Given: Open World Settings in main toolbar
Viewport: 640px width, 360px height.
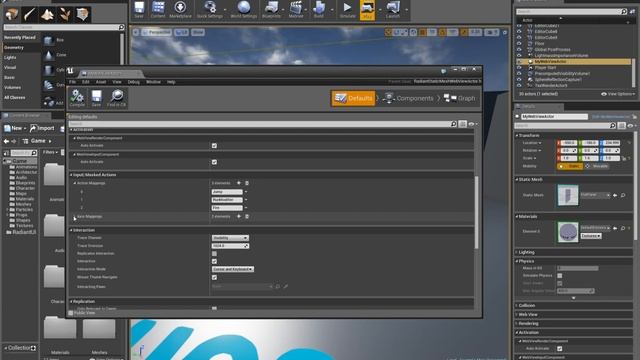Looking at the screenshot, I should pyautogui.click(x=244, y=10).
